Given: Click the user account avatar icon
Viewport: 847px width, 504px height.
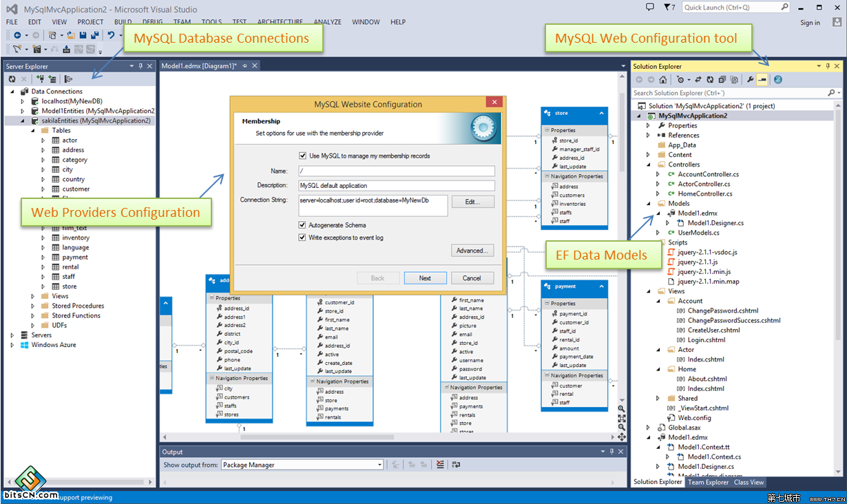Looking at the screenshot, I should 837,22.
